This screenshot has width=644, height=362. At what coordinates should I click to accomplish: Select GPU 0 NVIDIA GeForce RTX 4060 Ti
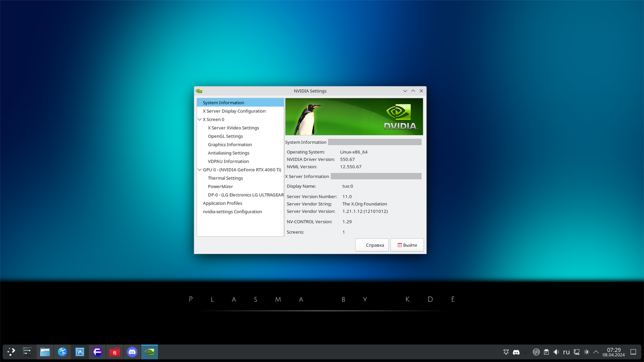(x=242, y=170)
